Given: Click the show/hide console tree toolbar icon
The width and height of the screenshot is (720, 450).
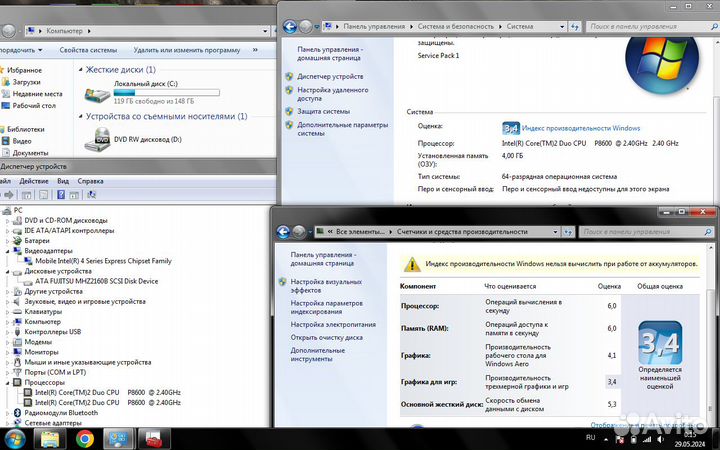Looking at the screenshot, I should tap(27, 195).
